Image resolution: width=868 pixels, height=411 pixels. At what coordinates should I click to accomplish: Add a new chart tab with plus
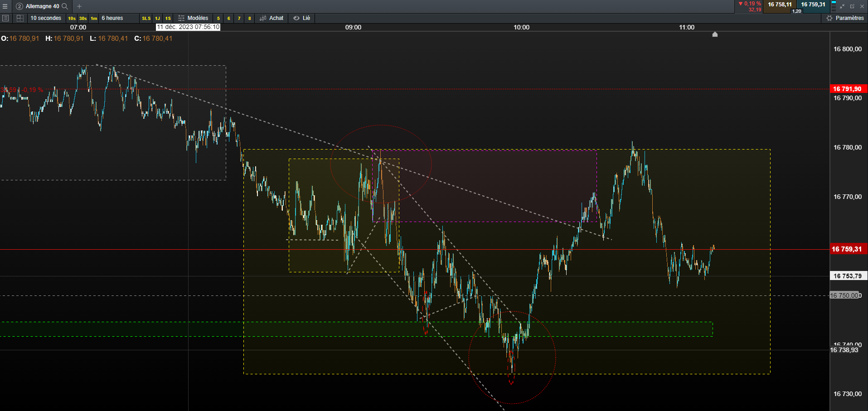tap(79, 6)
